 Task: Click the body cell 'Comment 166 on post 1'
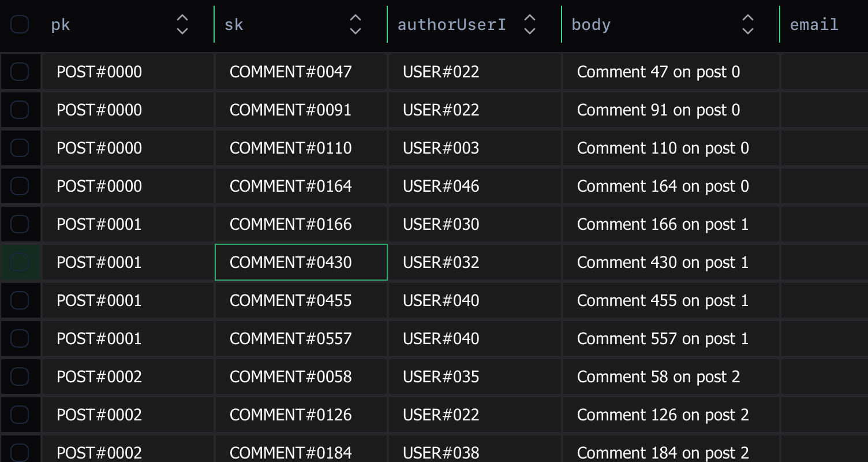click(x=671, y=224)
